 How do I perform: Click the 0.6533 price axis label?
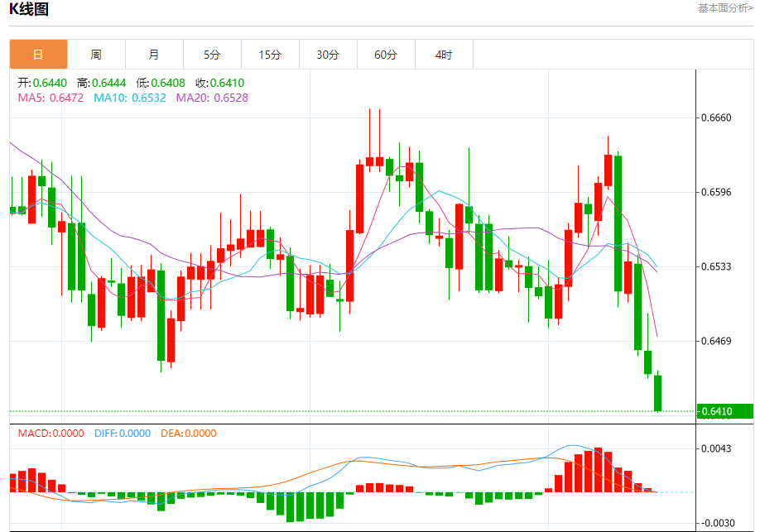tap(716, 266)
